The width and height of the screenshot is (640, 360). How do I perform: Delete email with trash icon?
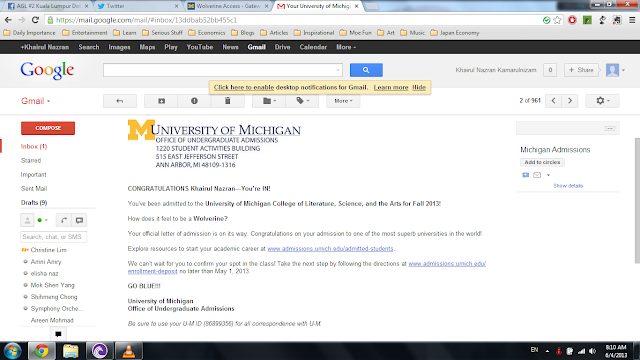(228, 101)
